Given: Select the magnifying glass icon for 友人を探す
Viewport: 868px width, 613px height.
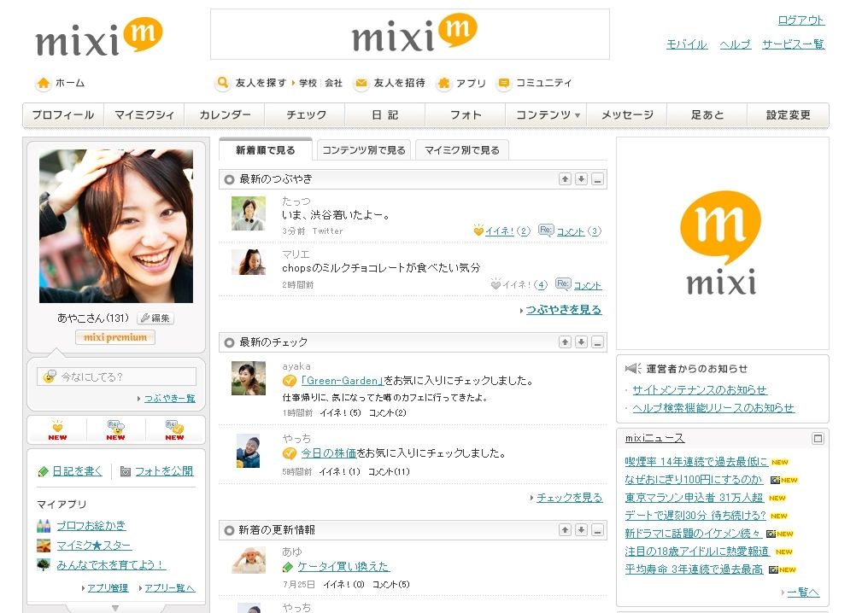Looking at the screenshot, I should click(x=223, y=83).
